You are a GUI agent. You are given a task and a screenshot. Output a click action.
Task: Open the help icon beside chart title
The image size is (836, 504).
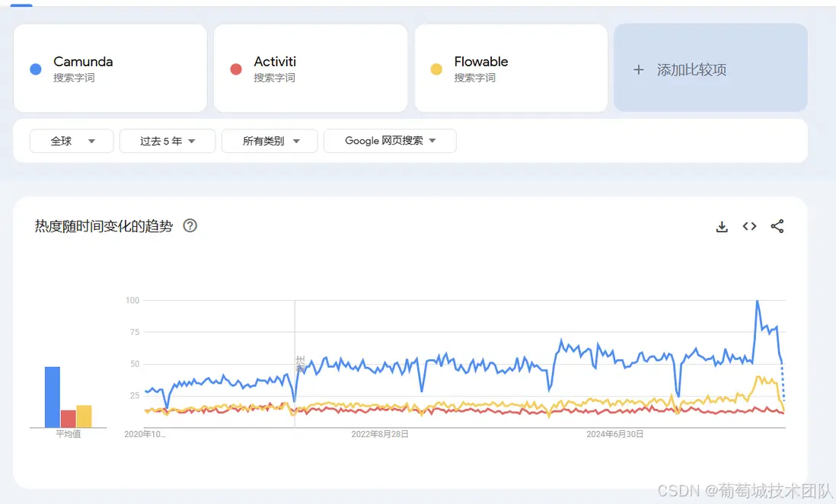point(190,225)
